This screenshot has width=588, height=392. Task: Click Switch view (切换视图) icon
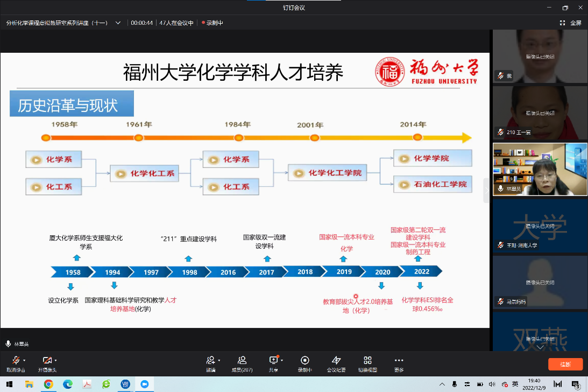(367, 360)
